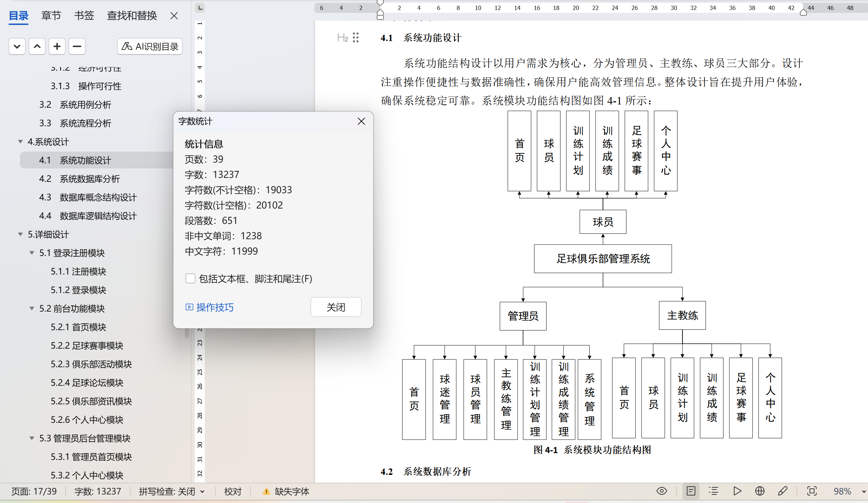
Task: Click the minus demote-level button in outline panel
Action: [77, 46]
